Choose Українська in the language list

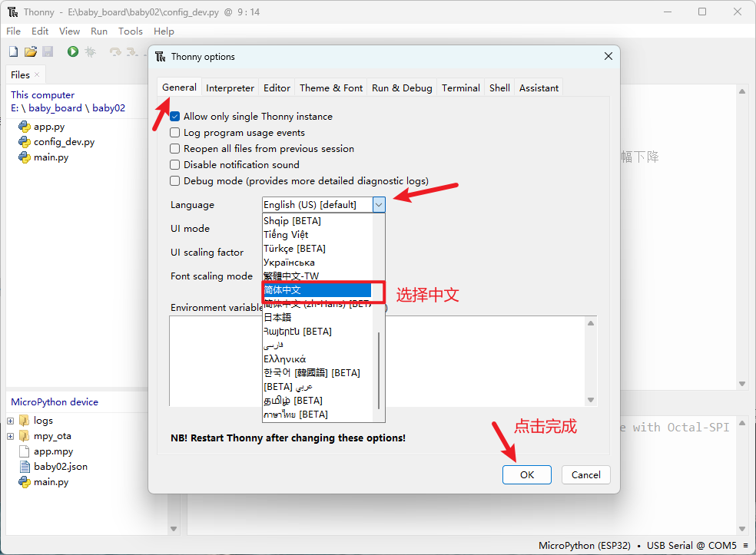pyautogui.click(x=317, y=263)
